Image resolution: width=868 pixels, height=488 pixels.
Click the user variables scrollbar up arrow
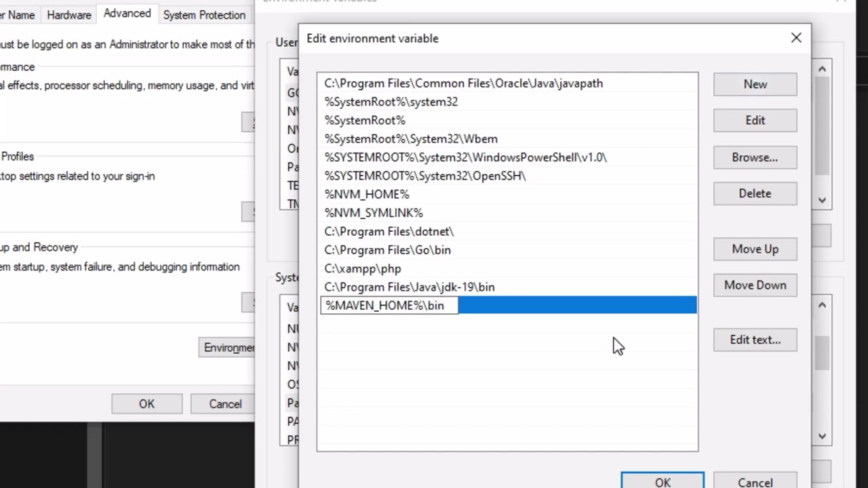coord(822,68)
